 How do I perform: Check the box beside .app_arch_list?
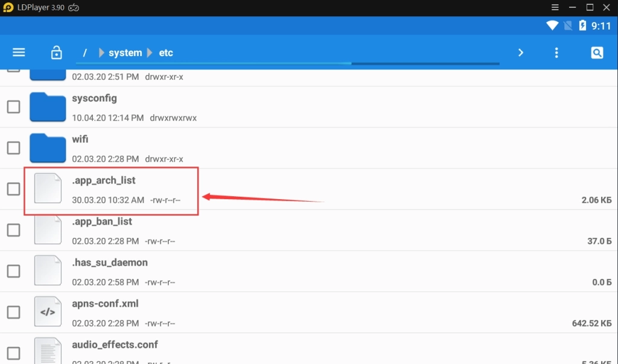pyautogui.click(x=13, y=189)
